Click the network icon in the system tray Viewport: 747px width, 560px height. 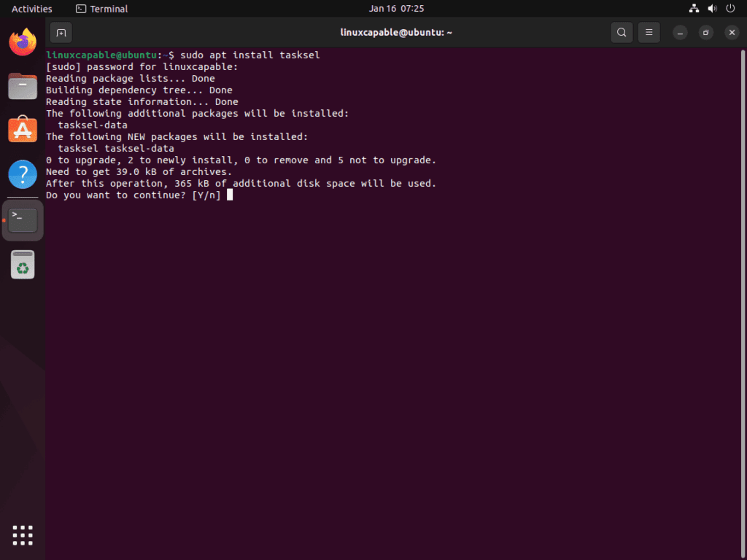[694, 8]
